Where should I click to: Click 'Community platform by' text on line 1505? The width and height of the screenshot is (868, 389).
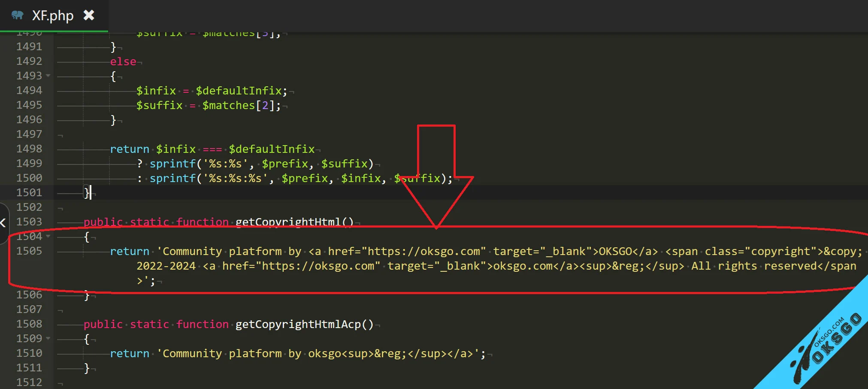click(232, 251)
